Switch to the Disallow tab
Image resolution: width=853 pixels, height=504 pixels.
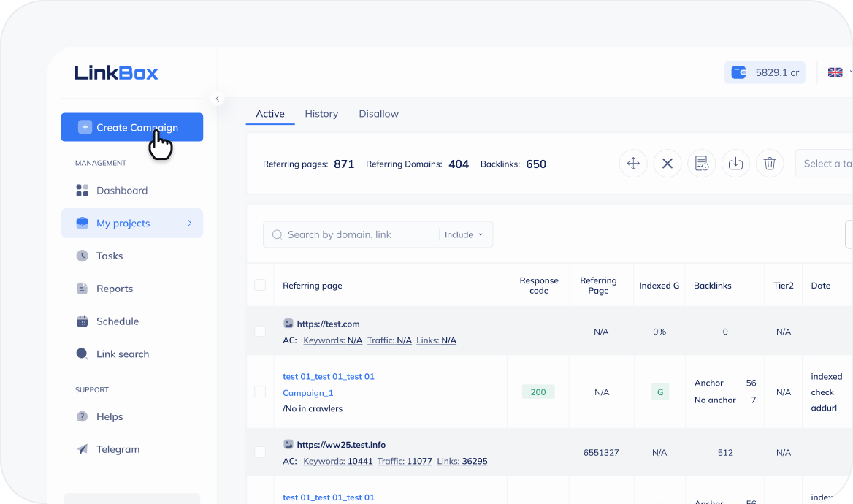pyautogui.click(x=378, y=114)
